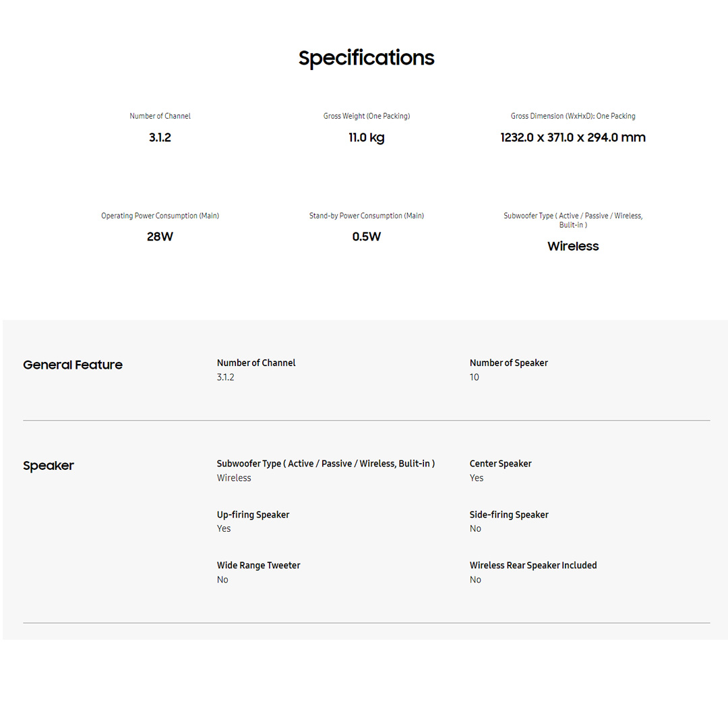The image size is (728, 728).
Task: Click the Side-firing Speaker label
Action: pyautogui.click(x=509, y=514)
